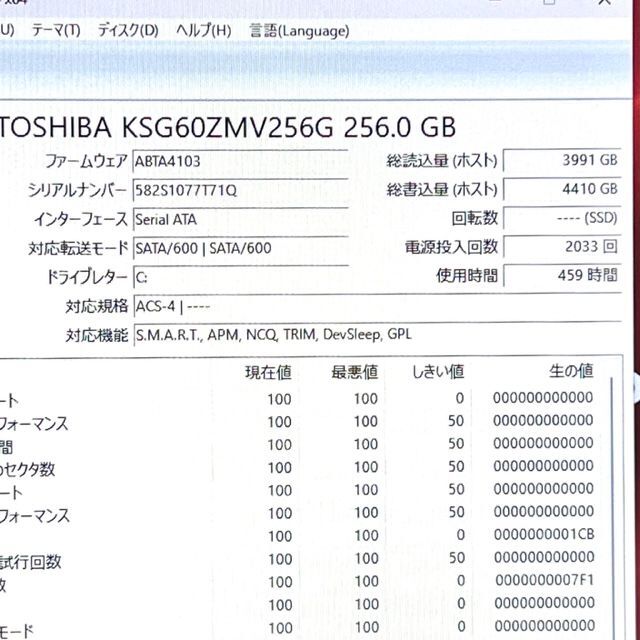This screenshot has width=640, height=640.
Task: Click the 最悪値 column header
Action: click(354, 372)
